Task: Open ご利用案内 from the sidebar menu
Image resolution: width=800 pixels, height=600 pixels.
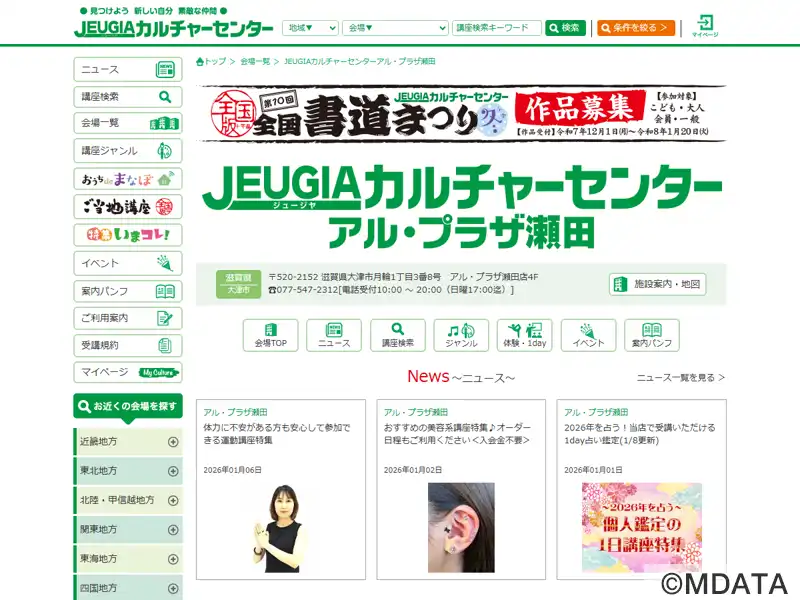Action: pyautogui.click(x=128, y=318)
